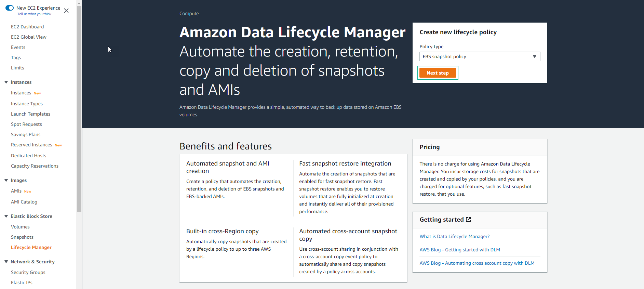
Task: Open the AMI Catalog page
Action: coord(24,202)
